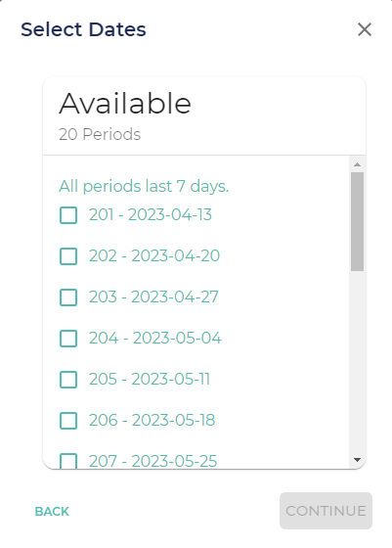Click the 206 - 2023-05-18 label text
Viewport: 392px width, 548px height.
(152, 420)
